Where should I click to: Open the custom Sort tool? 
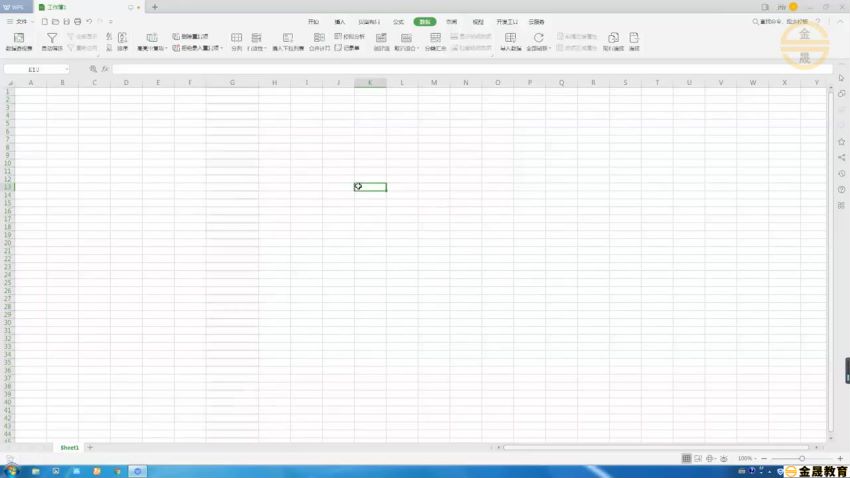(123, 41)
